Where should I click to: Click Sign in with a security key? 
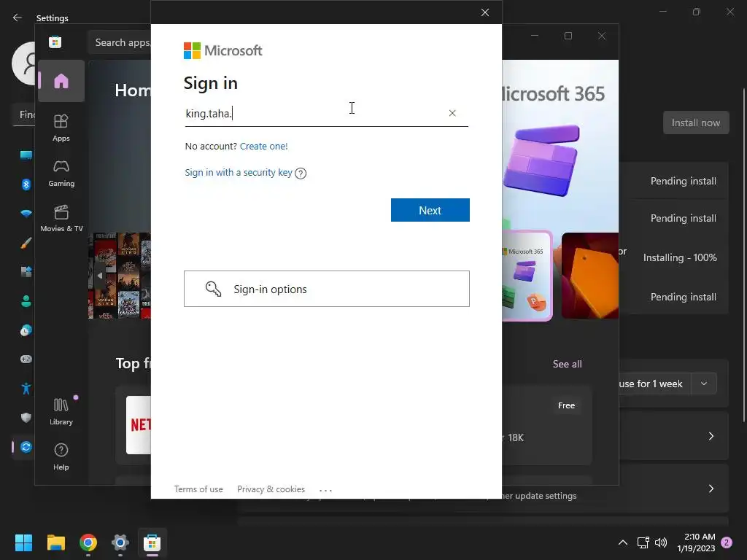pyautogui.click(x=239, y=172)
